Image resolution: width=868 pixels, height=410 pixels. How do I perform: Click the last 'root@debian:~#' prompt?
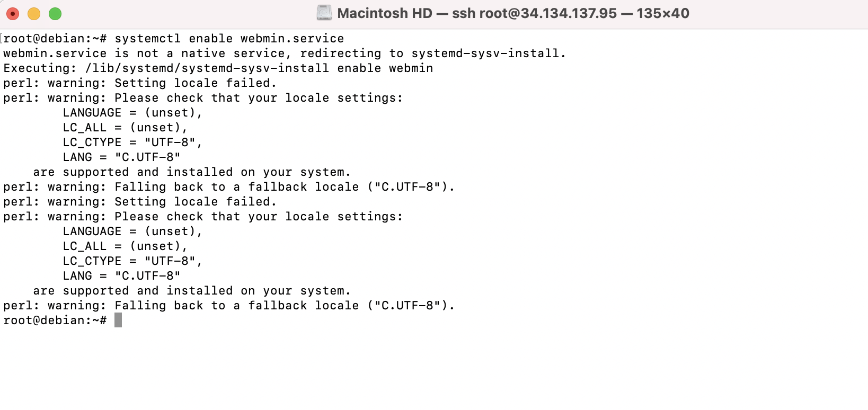55,320
